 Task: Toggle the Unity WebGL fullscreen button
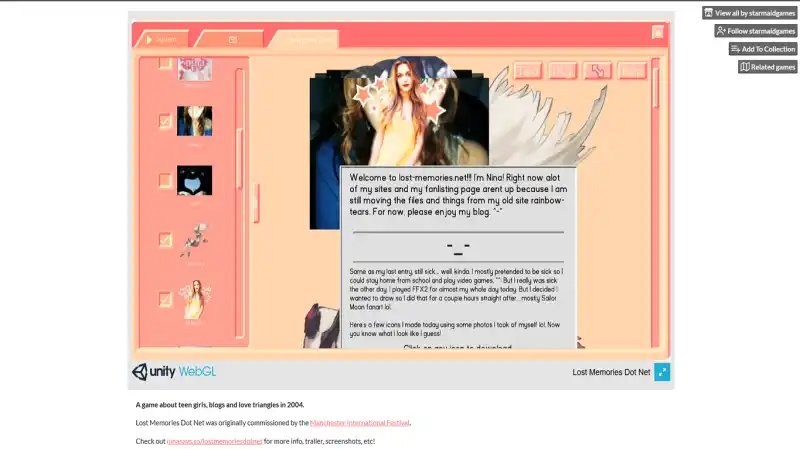click(662, 372)
